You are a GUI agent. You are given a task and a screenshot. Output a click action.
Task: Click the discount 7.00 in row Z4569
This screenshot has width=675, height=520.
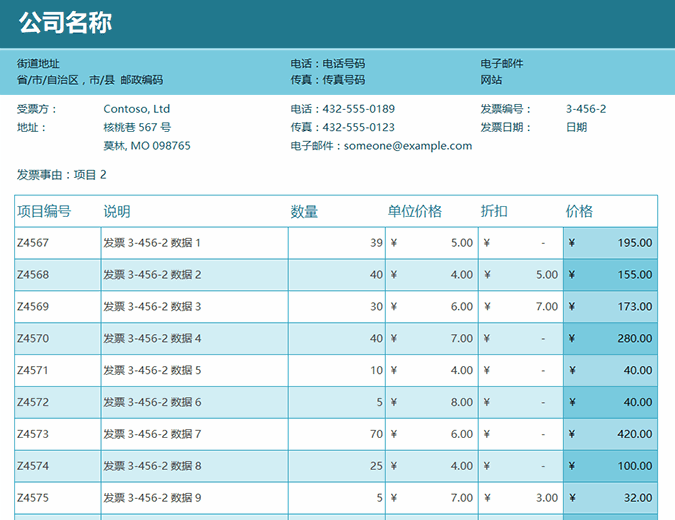pyautogui.click(x=546, y=307)
